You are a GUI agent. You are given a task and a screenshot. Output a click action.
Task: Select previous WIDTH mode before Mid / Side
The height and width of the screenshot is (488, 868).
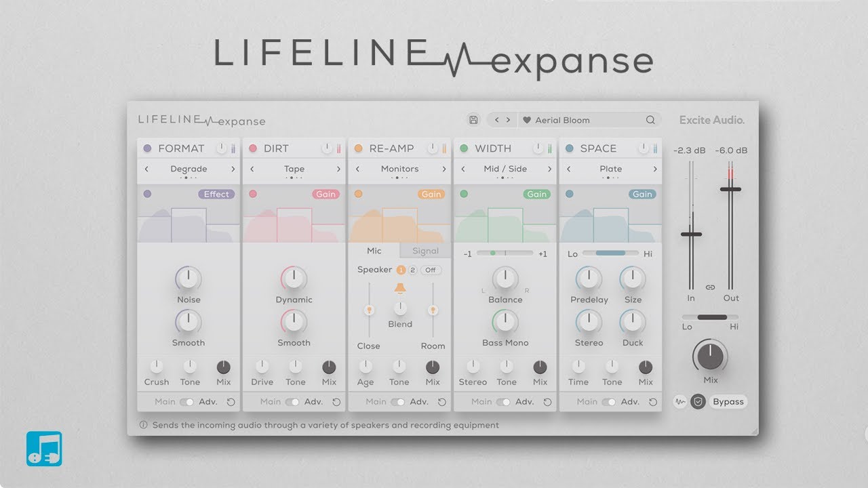[463, 169]
